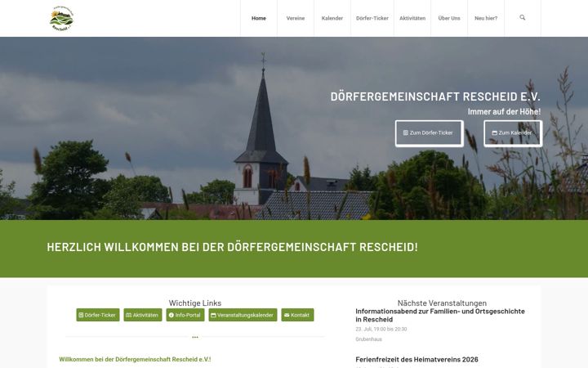Open Ferienfreizeit des Heimatvereins 2026 event
The width and height of the screenshot is (588, 368).
pos(416,359)
